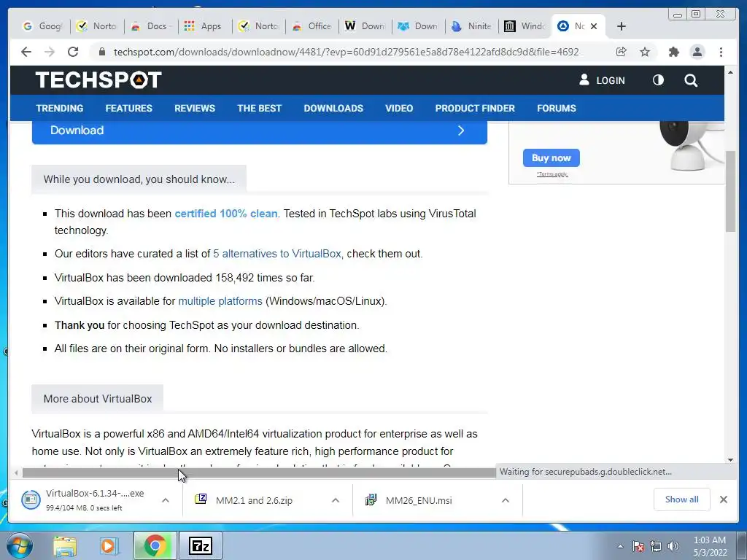Switch to the Office tab
The image size is (747, 560).
[314, 26]
